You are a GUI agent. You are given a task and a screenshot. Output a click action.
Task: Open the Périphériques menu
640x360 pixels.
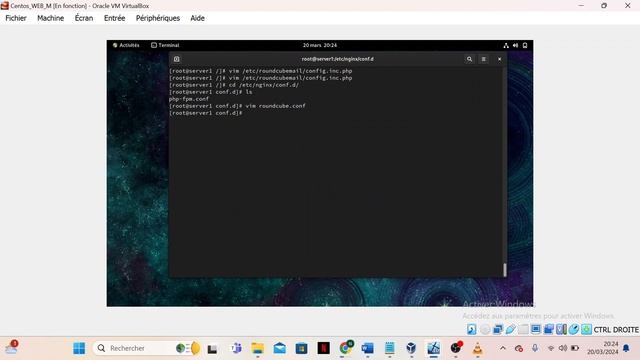click(x=158, y=18)
